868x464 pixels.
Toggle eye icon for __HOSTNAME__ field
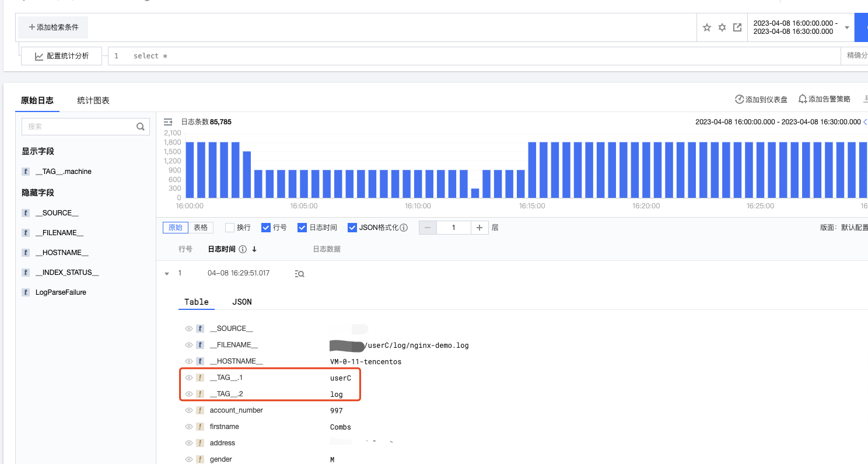(x=188, y=361)
